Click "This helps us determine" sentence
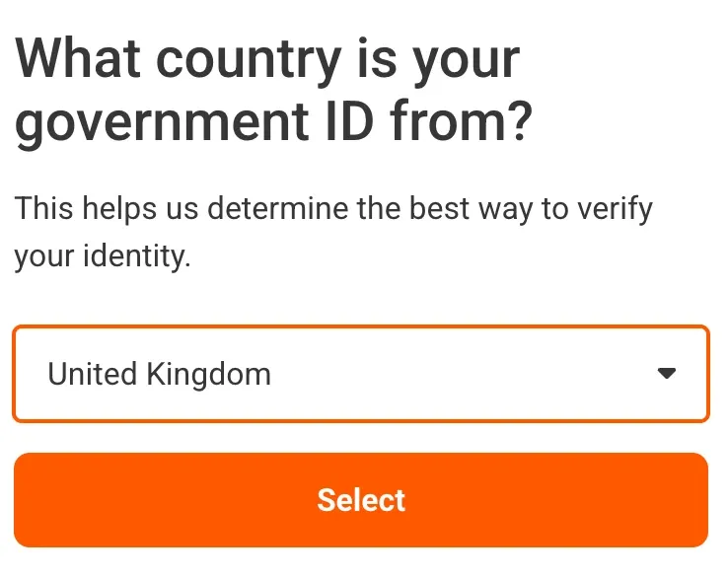The height and width of the screenshot is (578, 728). pos(333,209)
